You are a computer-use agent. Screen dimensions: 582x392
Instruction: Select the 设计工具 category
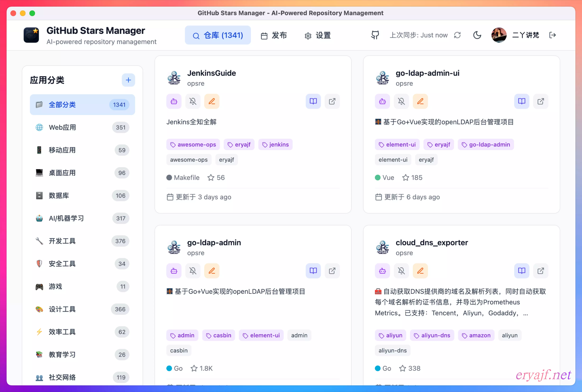click(x=82, y=310)
